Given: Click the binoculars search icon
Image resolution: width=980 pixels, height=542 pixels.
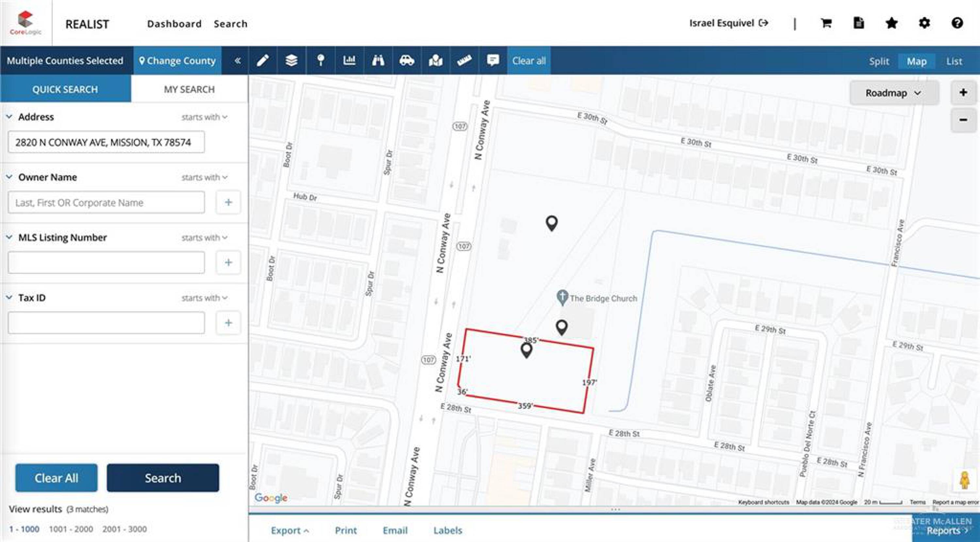Looking at the screenshot, I should click(378, 60).
